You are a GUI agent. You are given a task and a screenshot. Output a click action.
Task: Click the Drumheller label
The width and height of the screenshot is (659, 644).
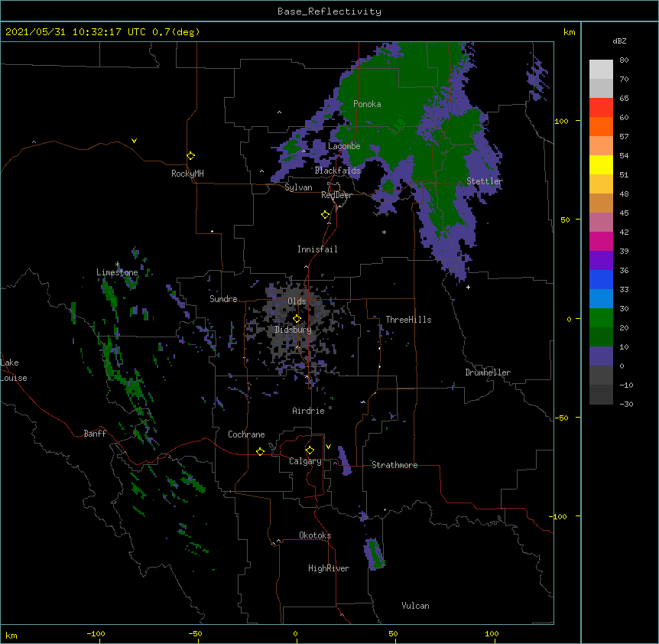point(488,372)
